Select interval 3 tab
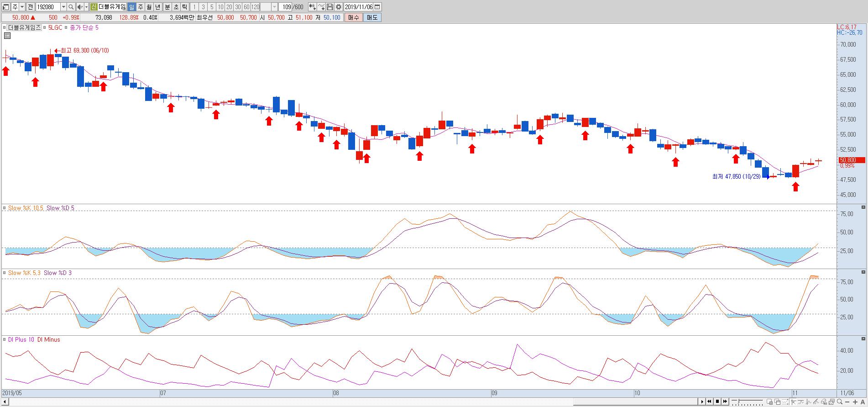868x407 pixels. click(203, 7)
